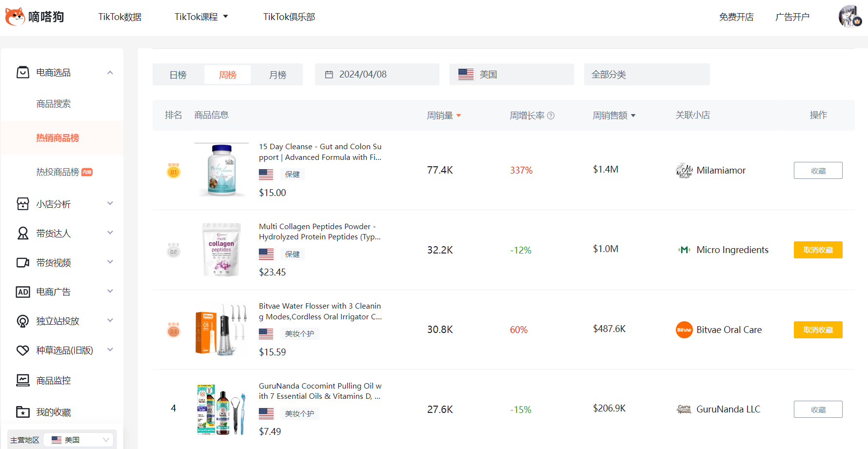The width and height of the screenshot is (868, 449).
Task: Open the TikTok课程 dropdown menu
Action: [201, 17]
